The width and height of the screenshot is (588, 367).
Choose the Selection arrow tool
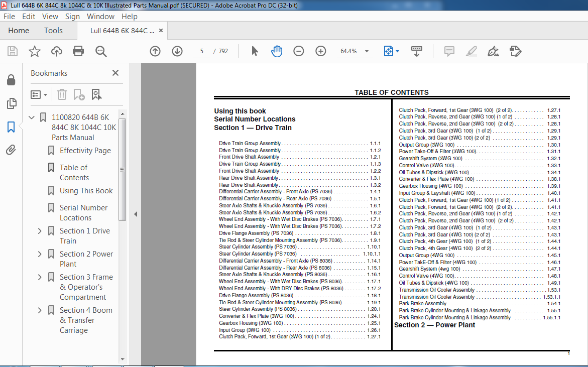click(255, 51)
